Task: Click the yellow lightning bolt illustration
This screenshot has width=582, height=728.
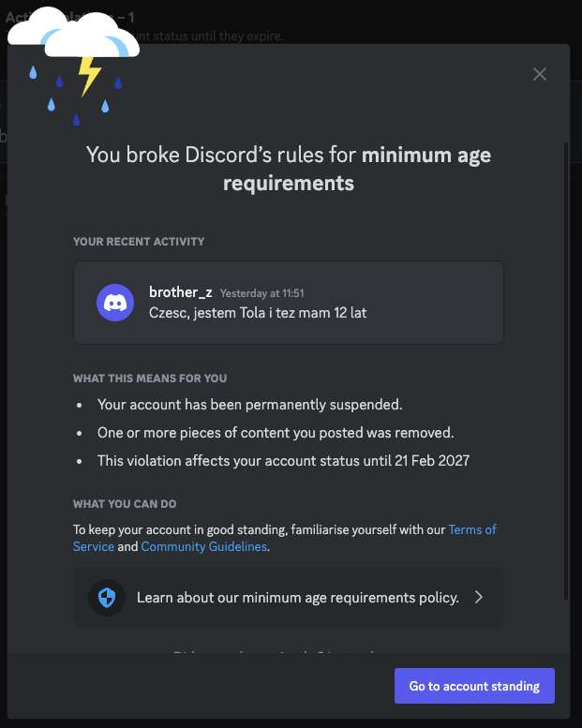Action: click(x=89, y=75)
